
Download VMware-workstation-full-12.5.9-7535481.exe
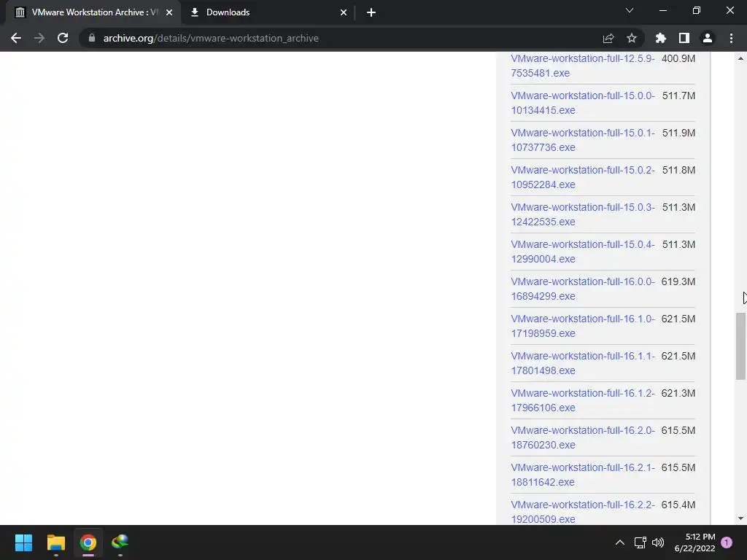tap(583, 66)
